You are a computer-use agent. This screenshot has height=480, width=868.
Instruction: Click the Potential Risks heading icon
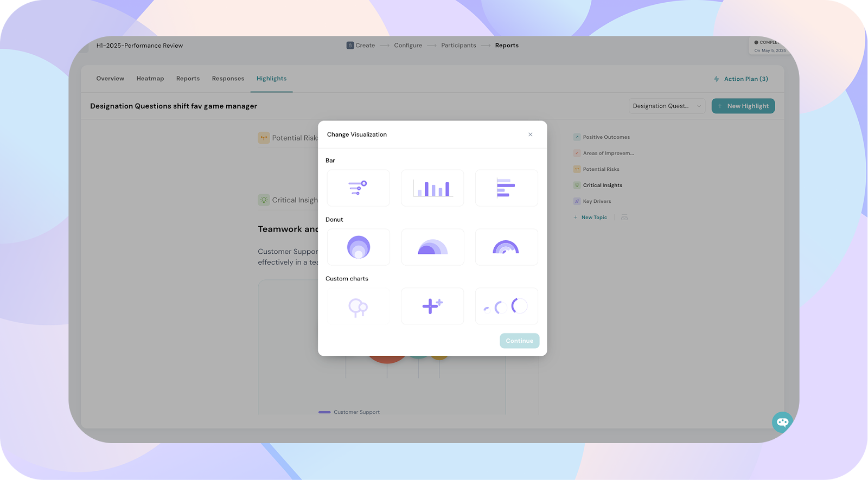point(264,138)
